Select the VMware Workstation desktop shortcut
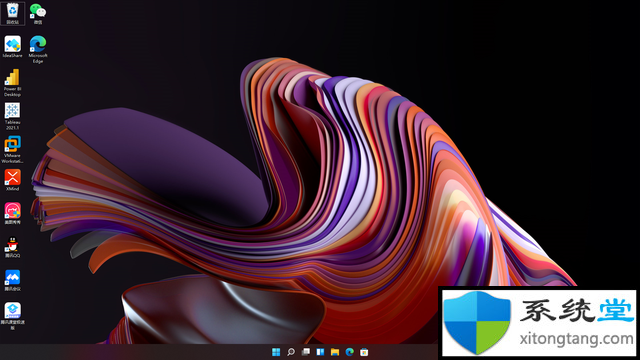Screen dimensions: 640x360 [x=13, y=150]
